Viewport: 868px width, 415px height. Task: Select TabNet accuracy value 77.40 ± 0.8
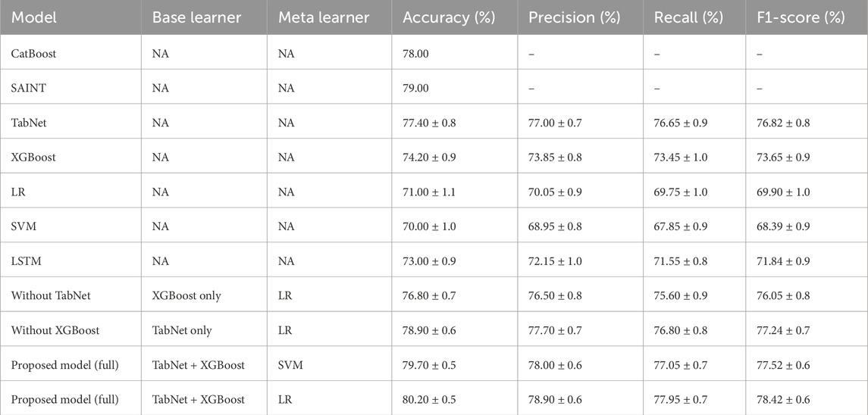click(429, 123)
